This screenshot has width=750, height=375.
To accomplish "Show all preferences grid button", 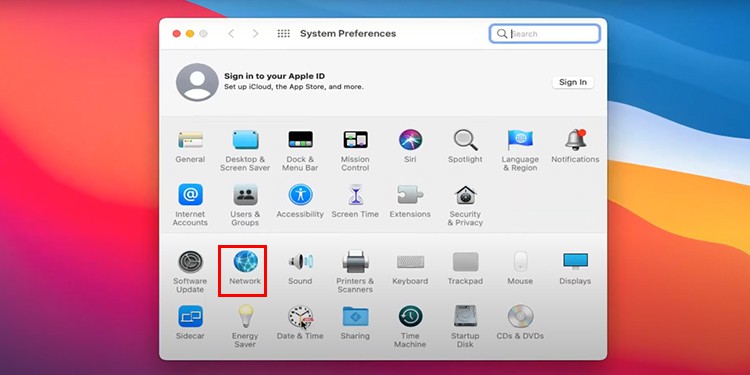I will click(x=284, y=33).
